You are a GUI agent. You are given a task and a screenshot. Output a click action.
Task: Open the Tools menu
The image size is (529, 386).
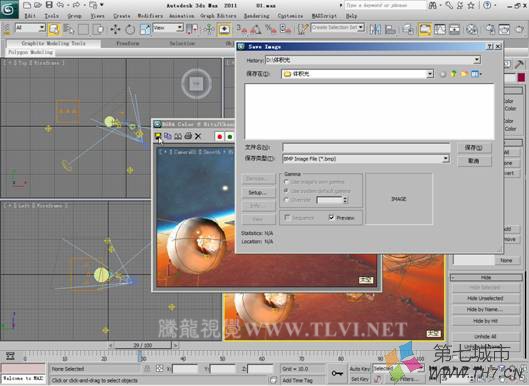coord(51,16)
